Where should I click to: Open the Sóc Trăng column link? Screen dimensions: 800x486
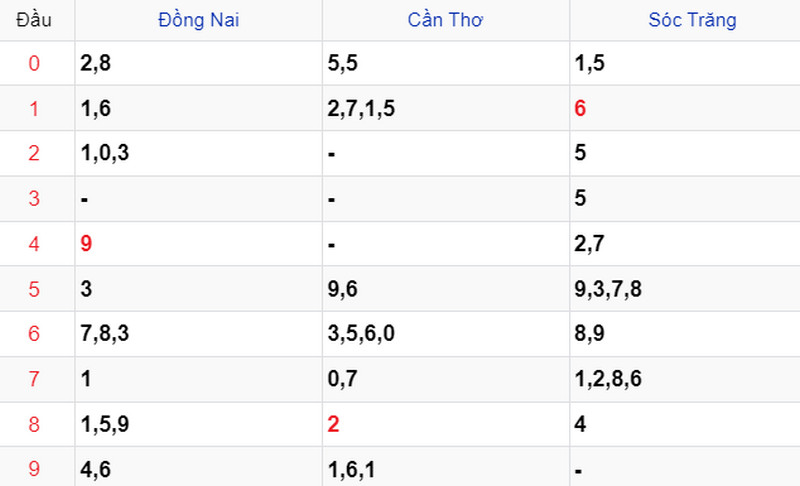[x=692, y=20]
